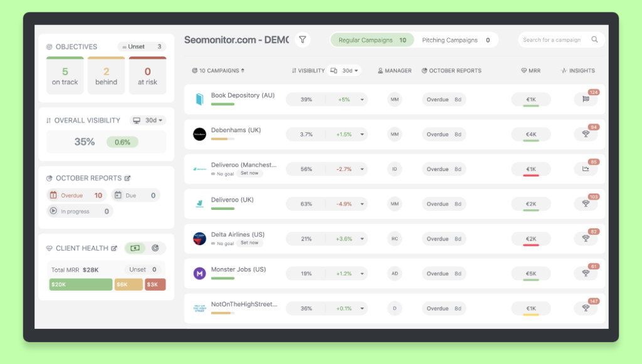Expand Book Depository visibility dropdown arrow
642x364 pixels.
(x=363, y=100)
